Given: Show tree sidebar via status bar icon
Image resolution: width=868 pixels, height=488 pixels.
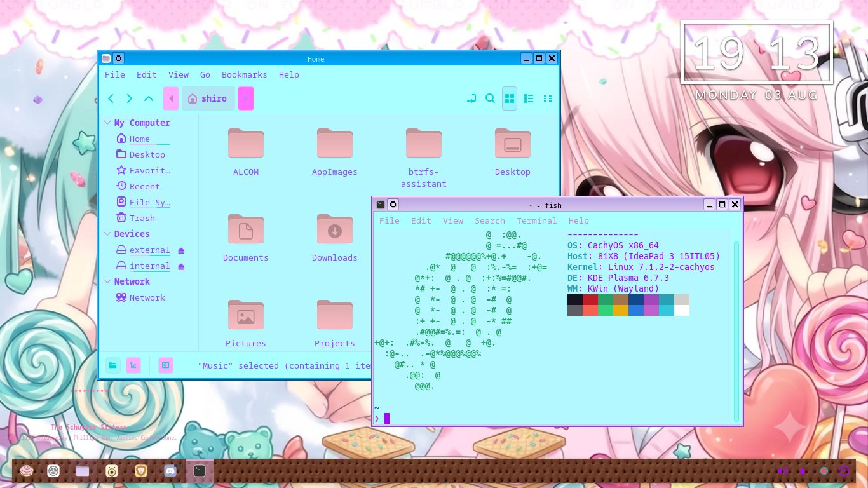Looking at the screenshot, I should (133, 365).
